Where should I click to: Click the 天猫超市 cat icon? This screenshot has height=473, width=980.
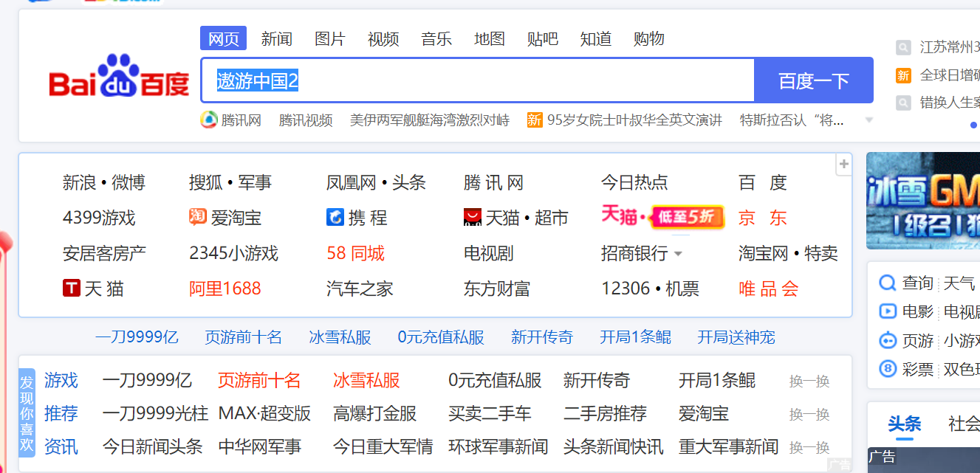tap(472, 217)
